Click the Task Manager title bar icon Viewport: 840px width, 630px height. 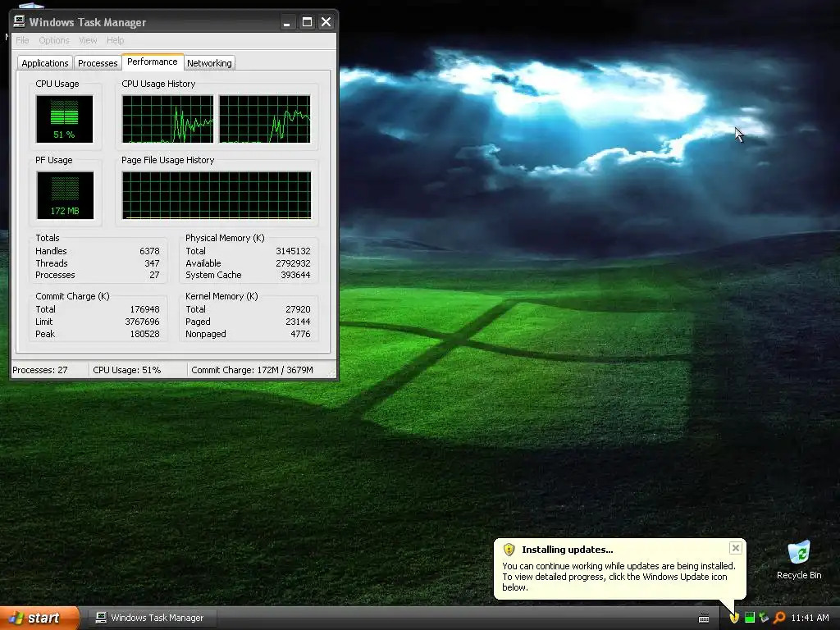[20, 21]
